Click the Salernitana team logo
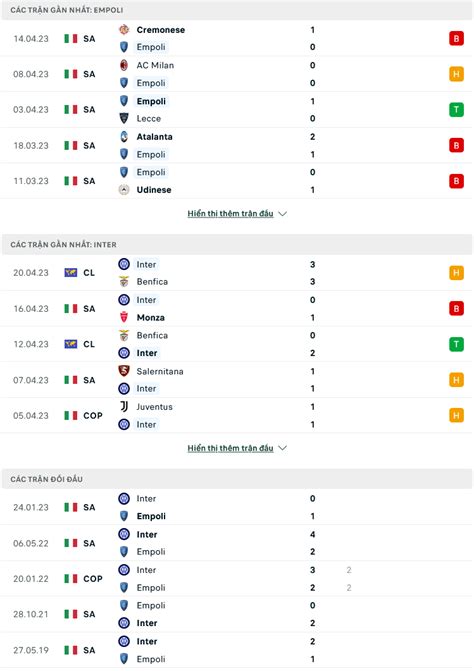 pyautogui.click(x=124, y=371)
